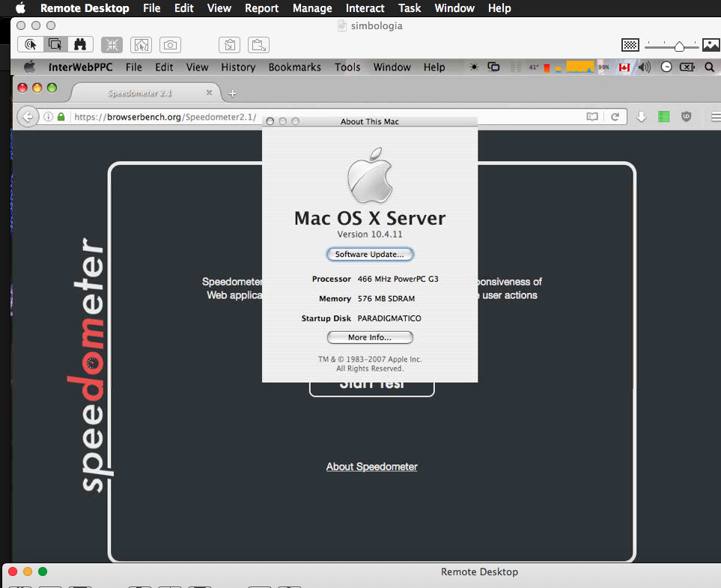Open the Tools menu in InterWebPPC
Screen dimensions: 721x588
point(347,67)
